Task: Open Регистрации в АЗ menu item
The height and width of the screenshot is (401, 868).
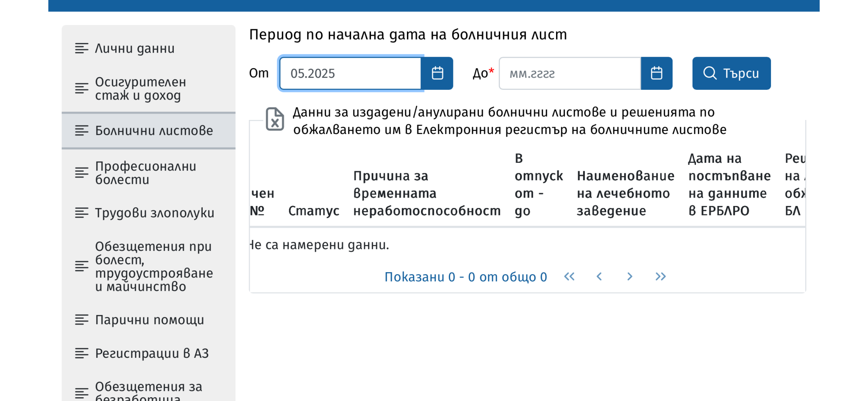Action: point(152,354)
